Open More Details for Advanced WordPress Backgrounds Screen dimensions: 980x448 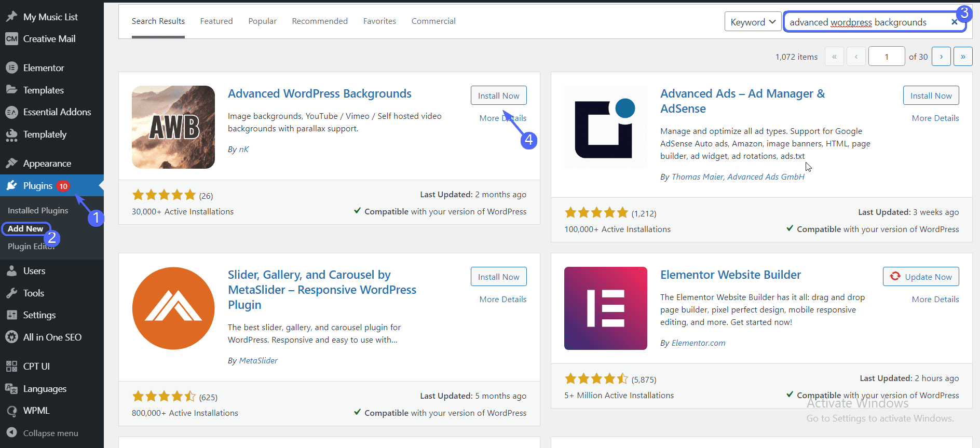coord(502,118)
